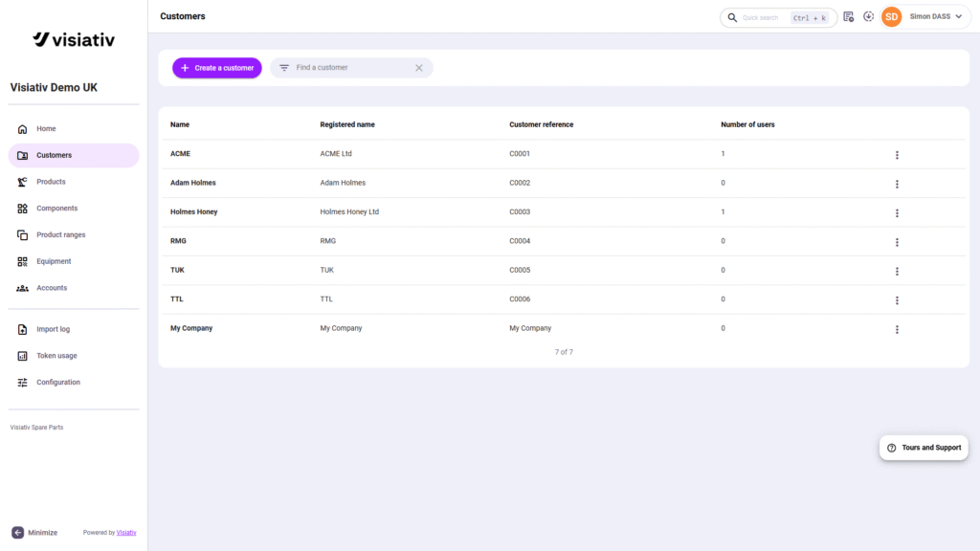Image resolution: width=980 pixels, height=551 pixels.
Task: Focus the Quick search field
Action: [778, 17]
